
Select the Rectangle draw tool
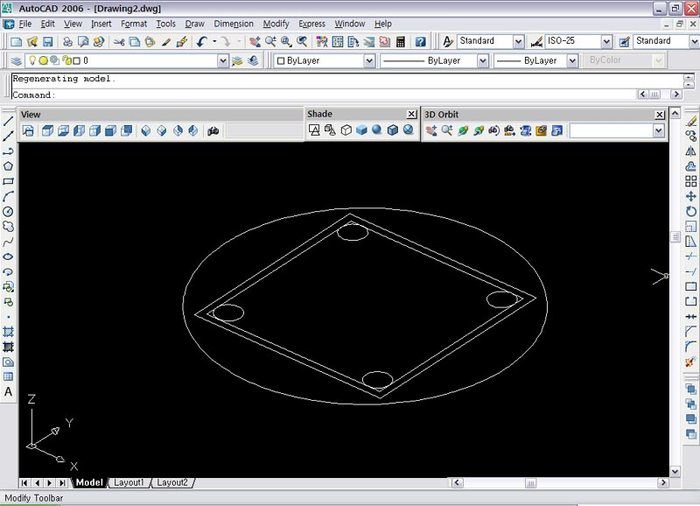click(8, 181)
